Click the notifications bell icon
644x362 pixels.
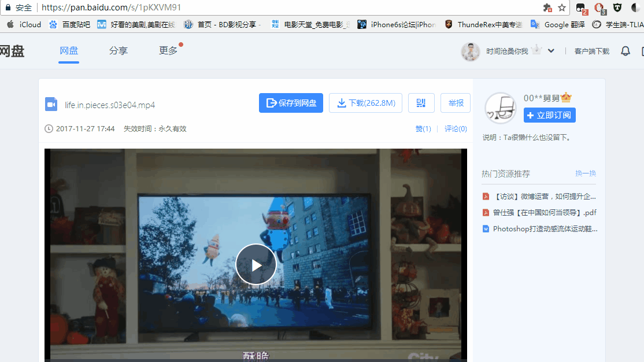coord(625,51)
